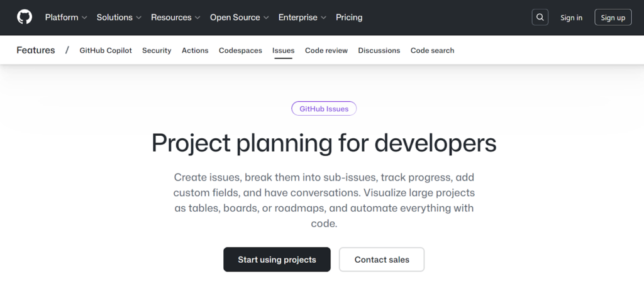This screenshot has width=644, height=308.
Task: Open the Solutions dropdown
Action: (119, 18)
